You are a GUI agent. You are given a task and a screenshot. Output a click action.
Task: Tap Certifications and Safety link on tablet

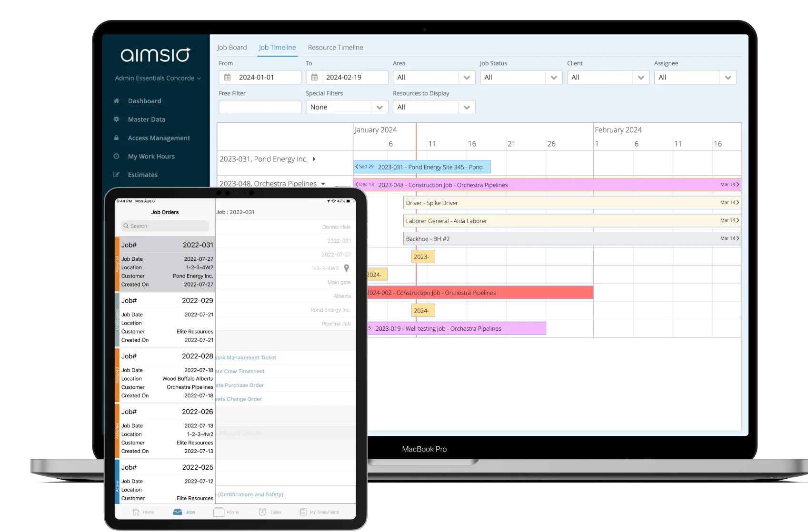click(249, 494)
